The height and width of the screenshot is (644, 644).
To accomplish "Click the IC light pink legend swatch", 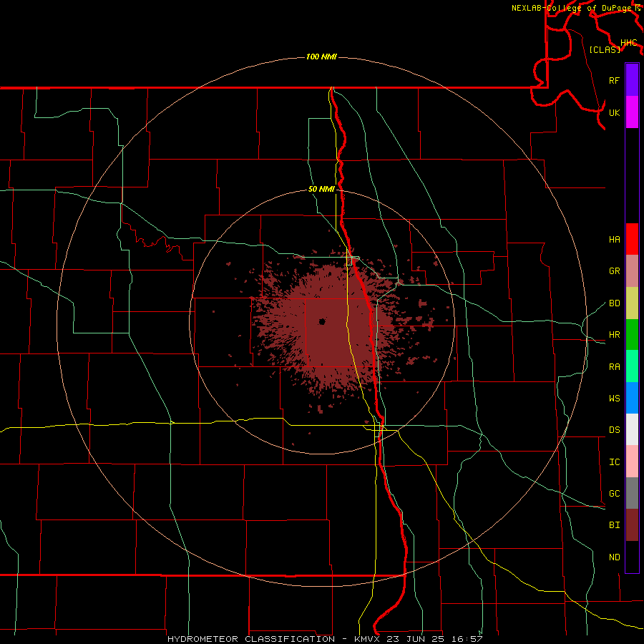I will click(x=632, y=462).
